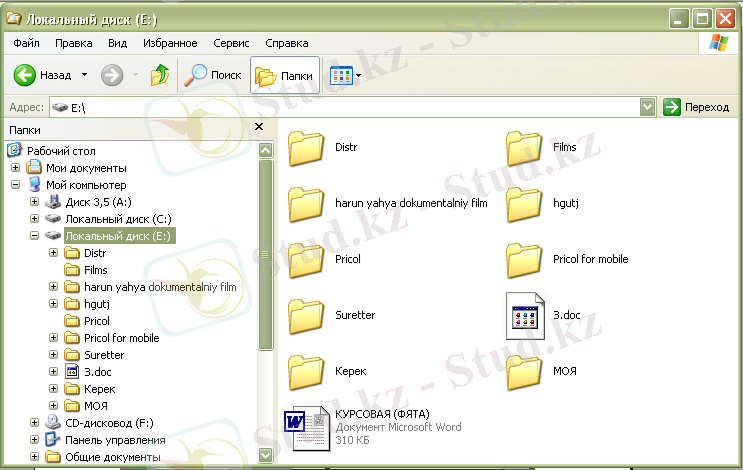Select the КУРСОВАЯ Word document icon
The height and width of the screenshot is (470, 743).
click(x=305, y=428)
